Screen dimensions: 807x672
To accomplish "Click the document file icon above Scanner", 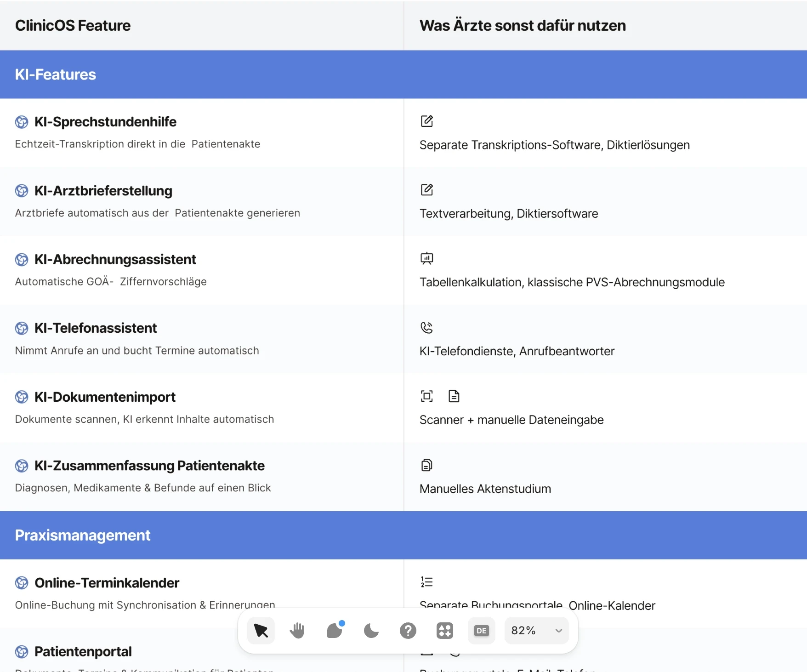I will 454,396.
